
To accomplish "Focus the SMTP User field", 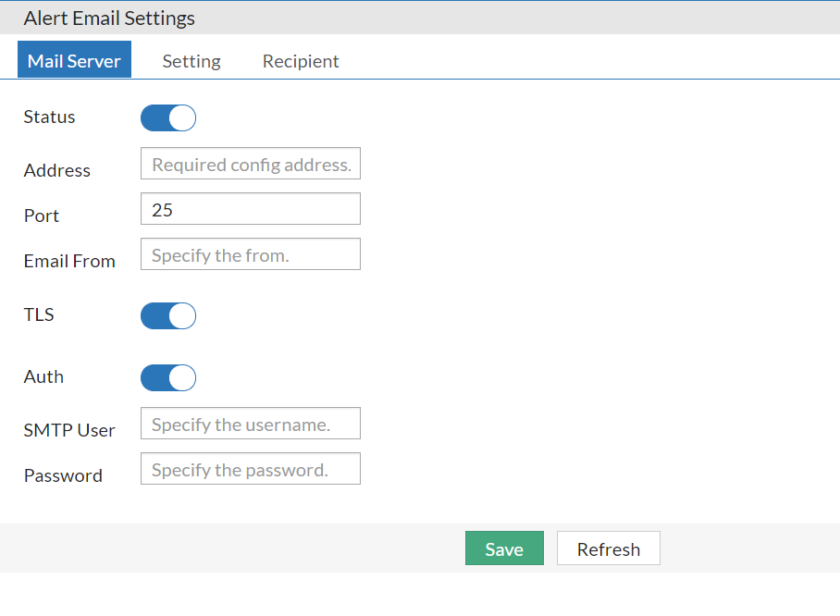I will [x=250, y=423].
